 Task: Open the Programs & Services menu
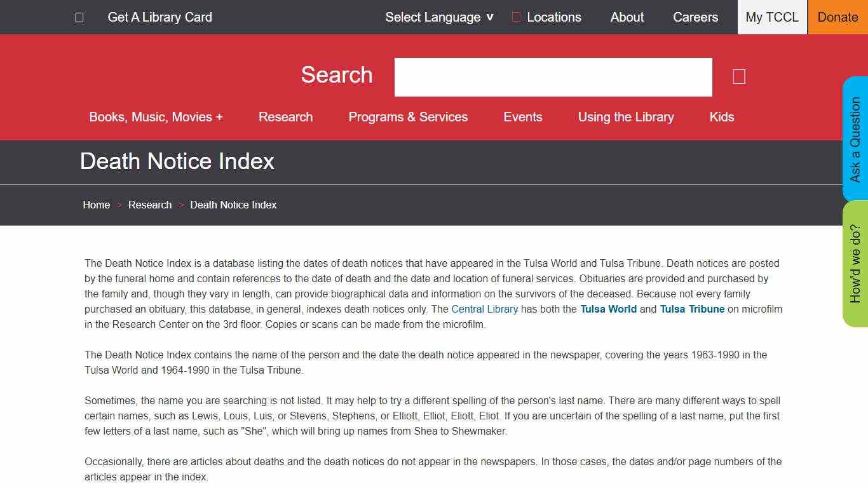(408, 117)
